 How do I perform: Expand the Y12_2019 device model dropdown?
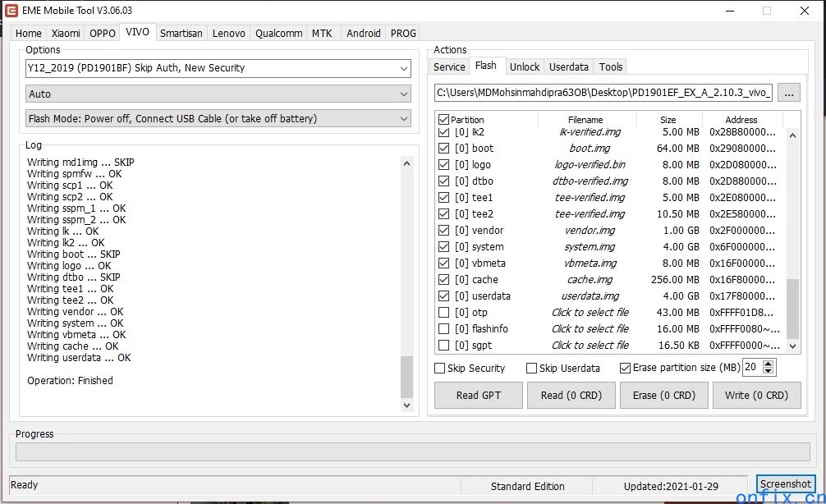[403, 68]
